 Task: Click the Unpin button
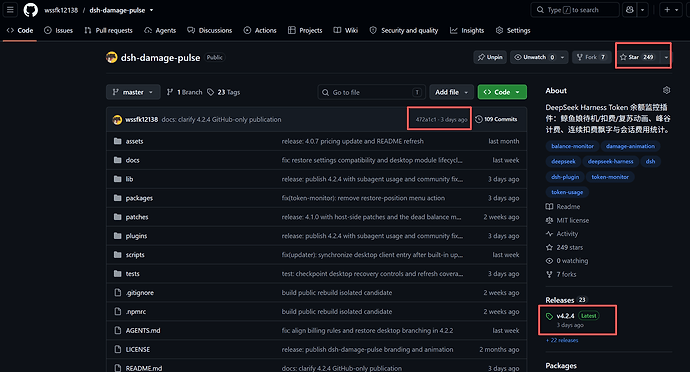[x=490, y=57]
